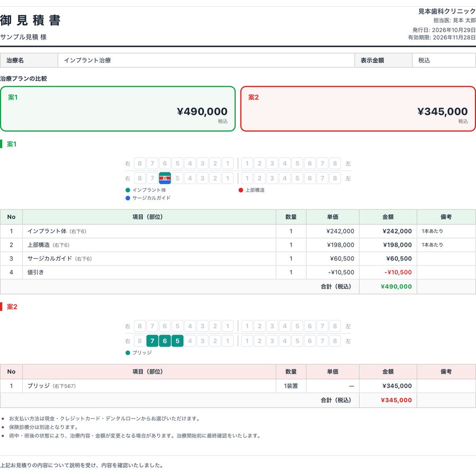Click 1本あたり note in インプラント体 row
This screenshot has height=471, width=476.
coord(432,231)
